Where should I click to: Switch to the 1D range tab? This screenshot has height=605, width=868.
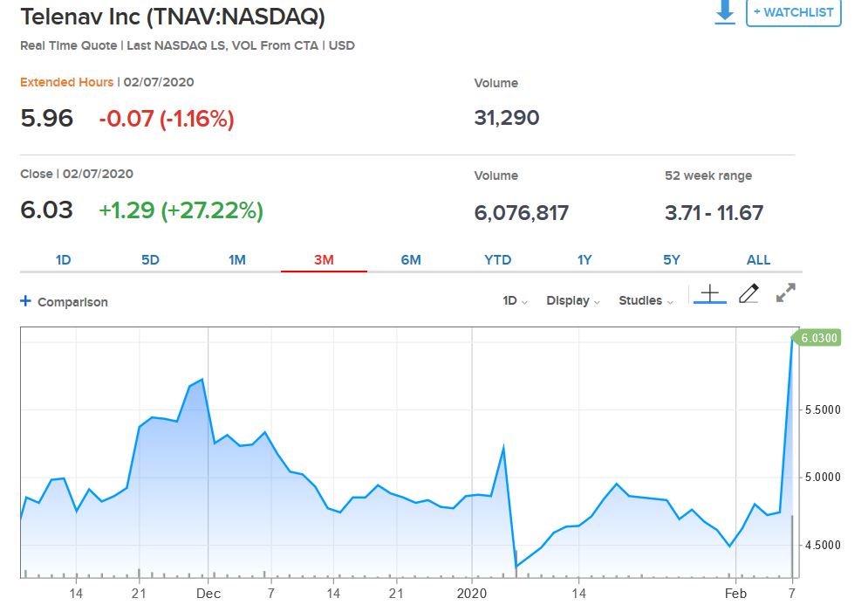(64, 259)
